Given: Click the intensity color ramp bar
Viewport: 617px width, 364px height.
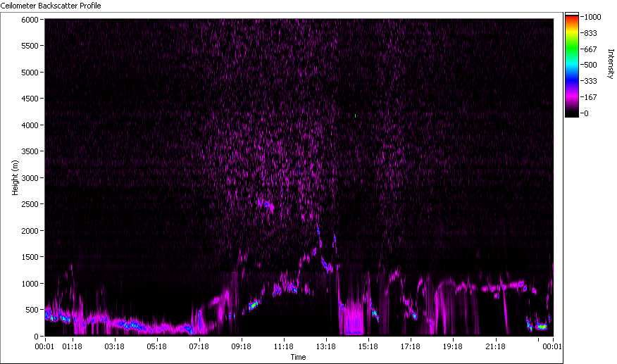Looking at the screenshot, I should coord(572,65).
